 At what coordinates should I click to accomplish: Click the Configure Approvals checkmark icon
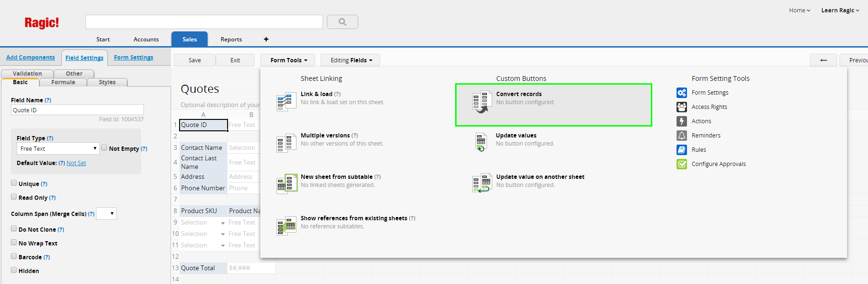pyautogui.click(x=682, y=164)
